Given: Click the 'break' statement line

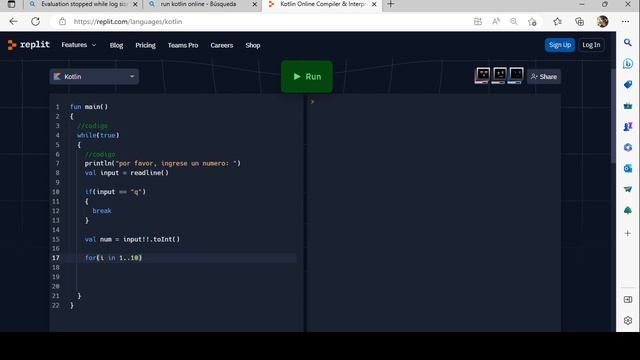Looking at the screenshot, I should [x=102, y=211].
